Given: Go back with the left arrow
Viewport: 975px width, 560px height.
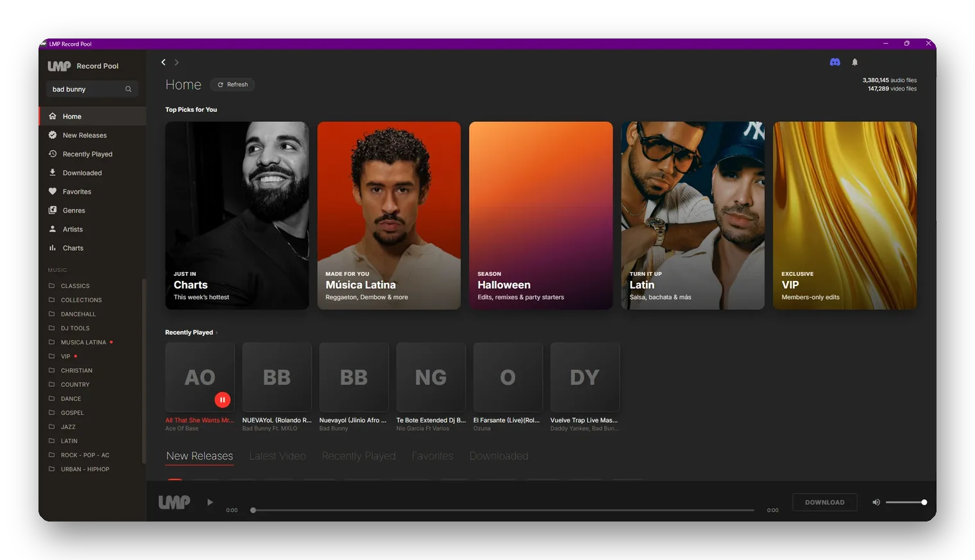Looking at the screenshot, I should [164, 62].
